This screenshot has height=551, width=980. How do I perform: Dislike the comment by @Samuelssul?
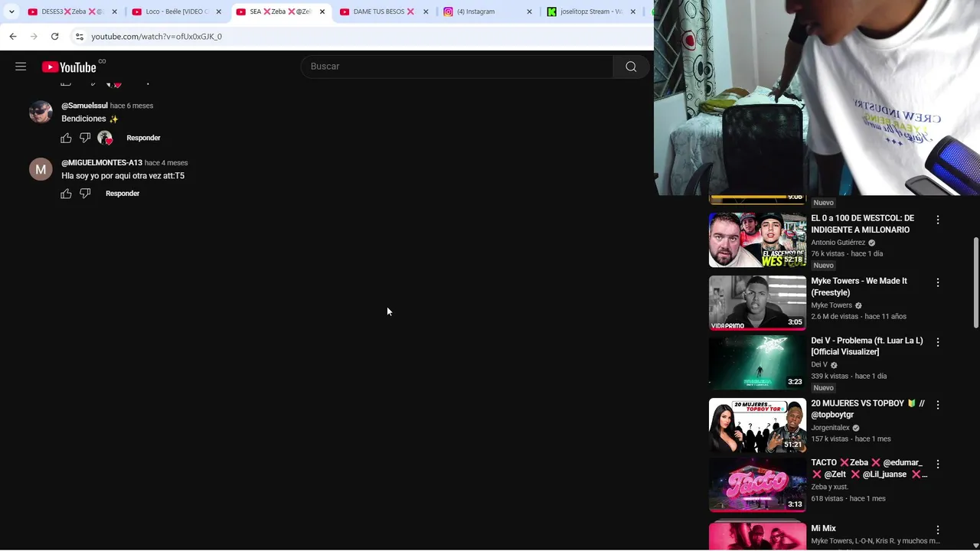[85, 138]
